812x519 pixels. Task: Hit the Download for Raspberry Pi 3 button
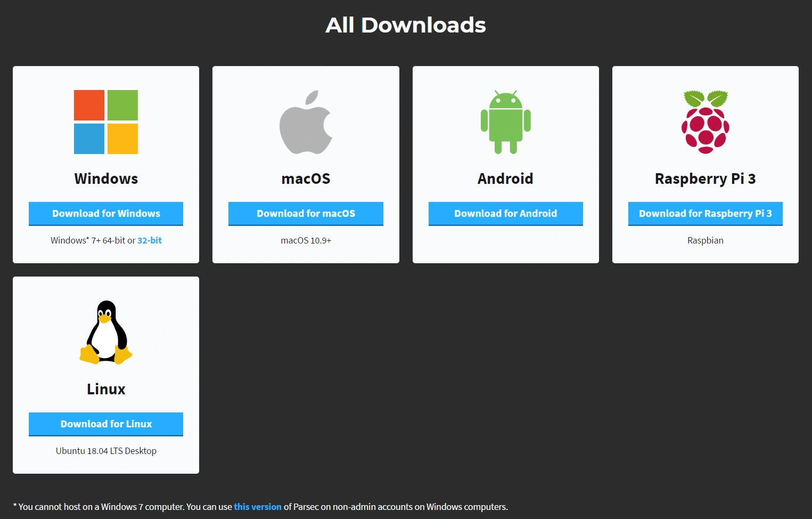coord(705,213)
